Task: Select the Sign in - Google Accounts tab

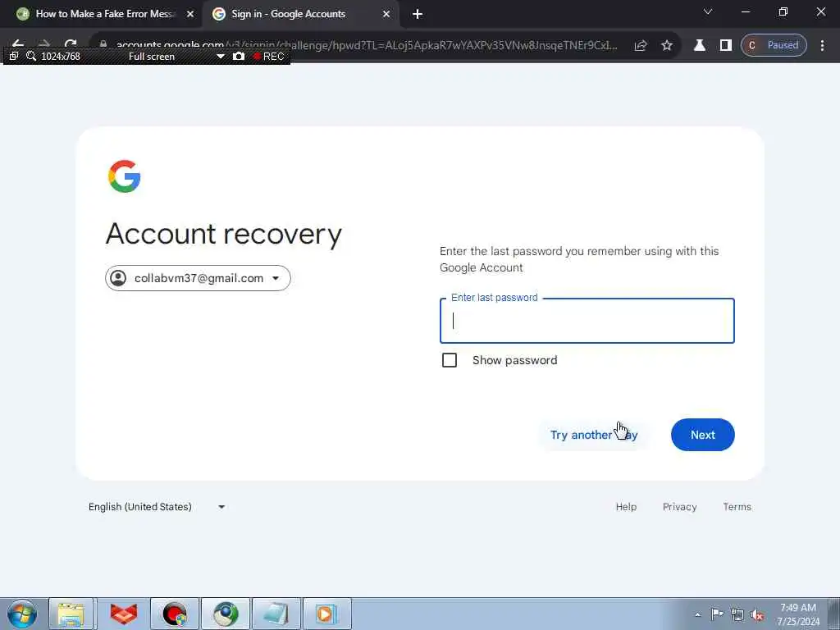Action: [300, 14]
